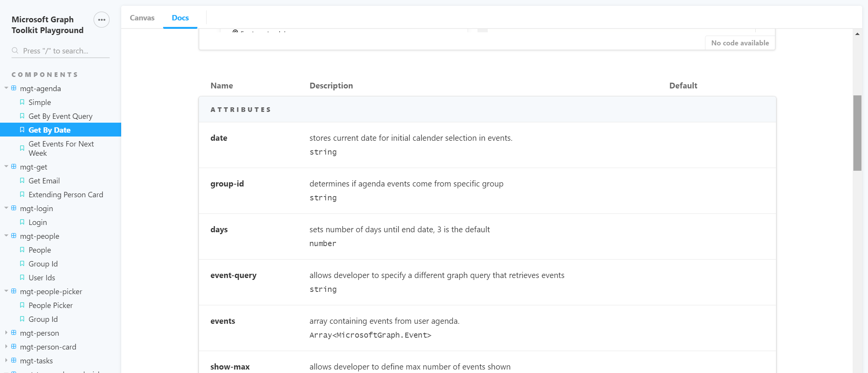Open the Get By Event Query story

click(x=60, y=116)
